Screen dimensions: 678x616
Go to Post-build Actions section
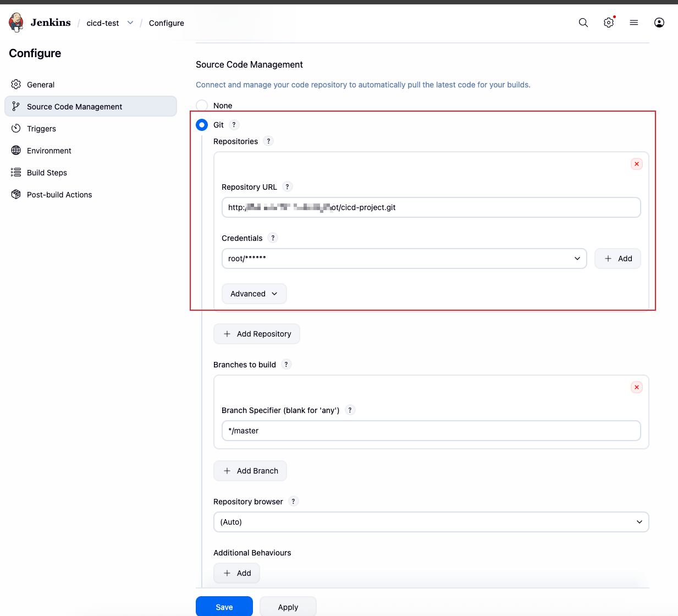point(91,194)
